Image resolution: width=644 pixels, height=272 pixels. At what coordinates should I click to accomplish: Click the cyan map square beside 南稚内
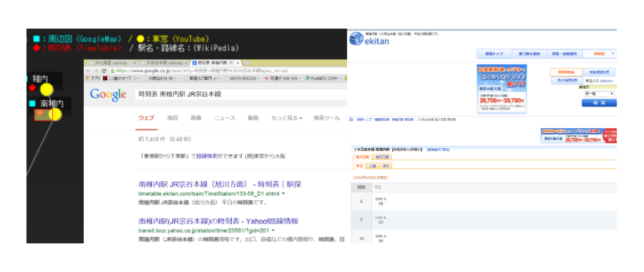point(32,104)
